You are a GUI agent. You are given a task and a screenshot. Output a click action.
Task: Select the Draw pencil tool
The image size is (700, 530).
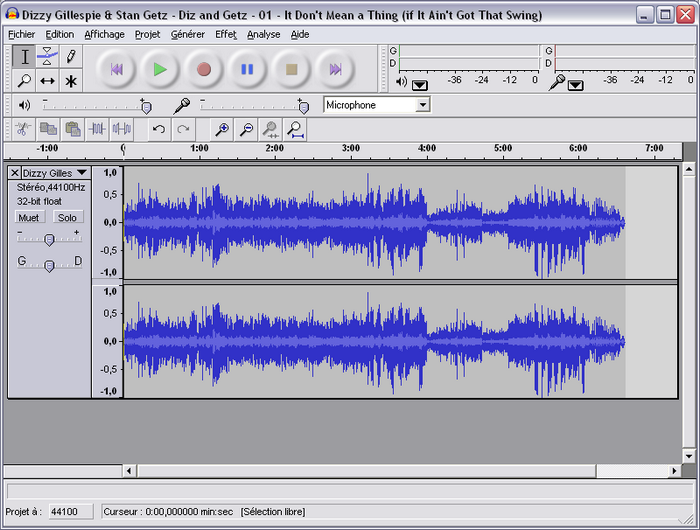coord(71,56)
